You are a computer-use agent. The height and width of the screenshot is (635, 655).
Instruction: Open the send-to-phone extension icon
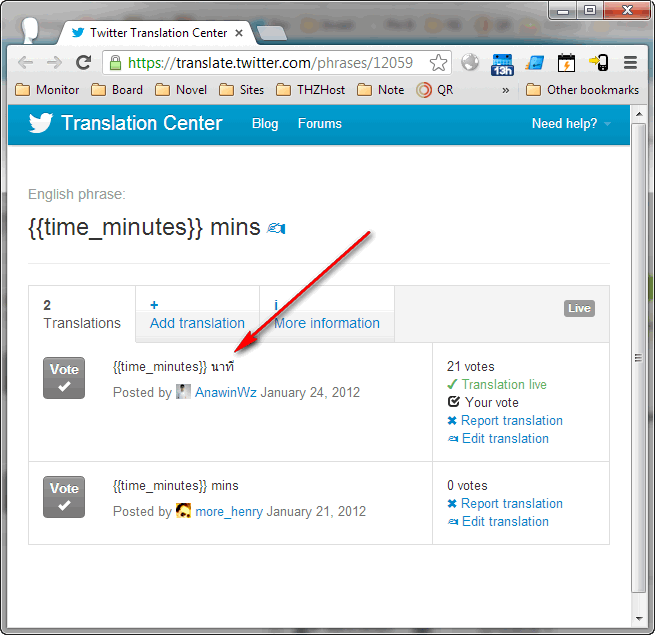click(599, 63)
